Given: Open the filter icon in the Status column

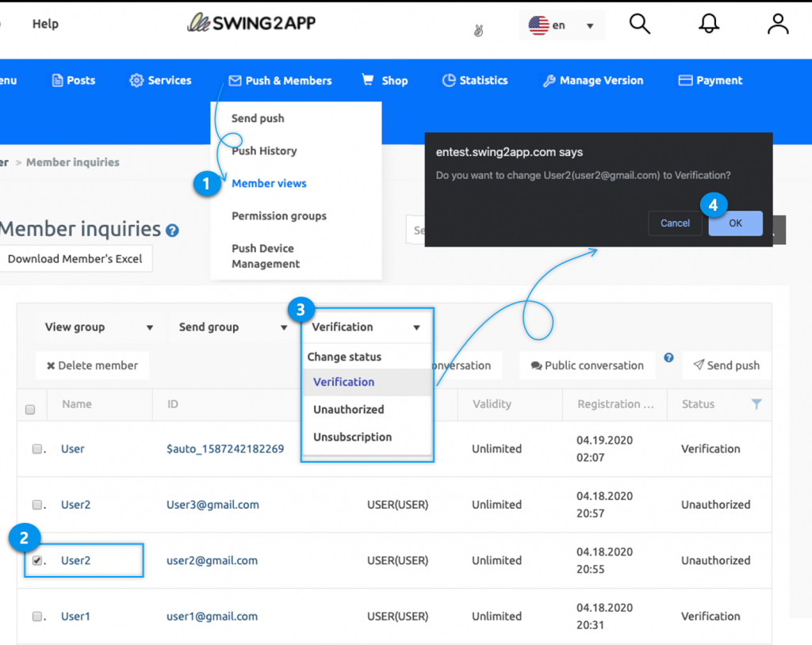Looking at the screenshot, I should tap(755, 405).
